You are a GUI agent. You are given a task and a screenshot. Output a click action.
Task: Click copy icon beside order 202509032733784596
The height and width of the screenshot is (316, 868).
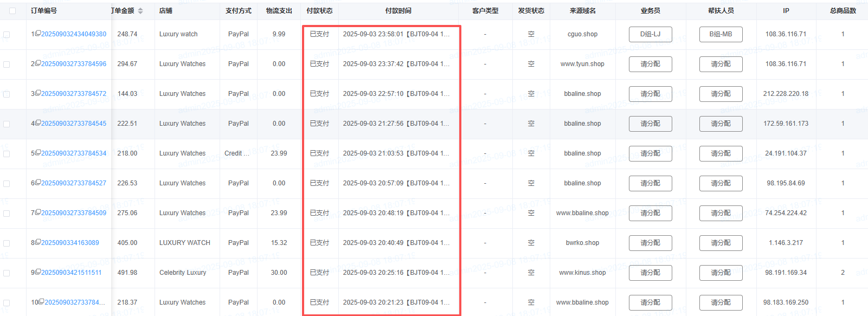click(38, 63)
